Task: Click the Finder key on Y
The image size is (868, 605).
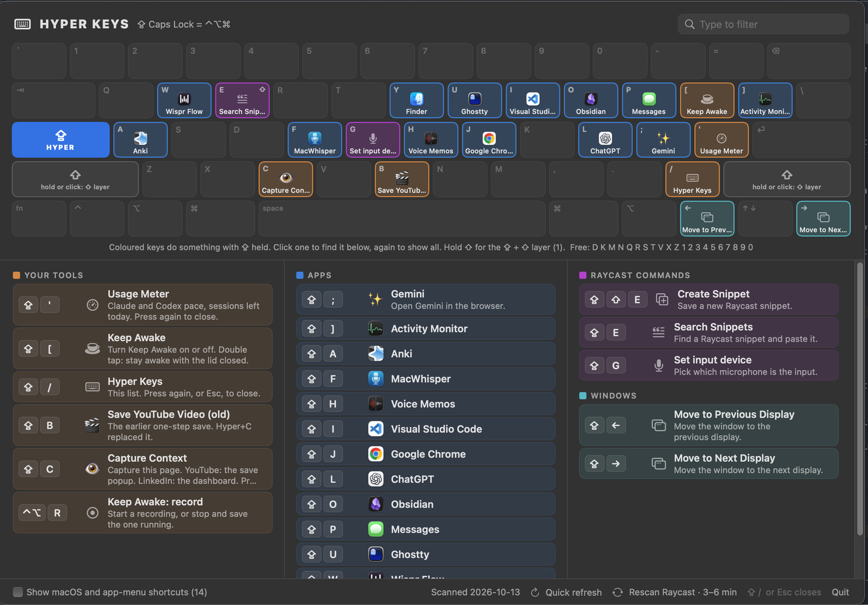Action: (x=416, y=100)
